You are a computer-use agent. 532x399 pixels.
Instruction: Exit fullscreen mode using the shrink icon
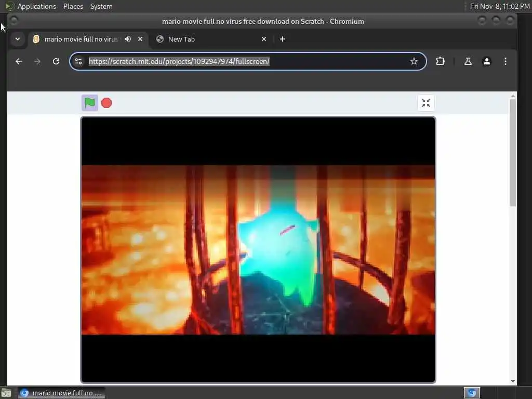click(x=426, y=103)
